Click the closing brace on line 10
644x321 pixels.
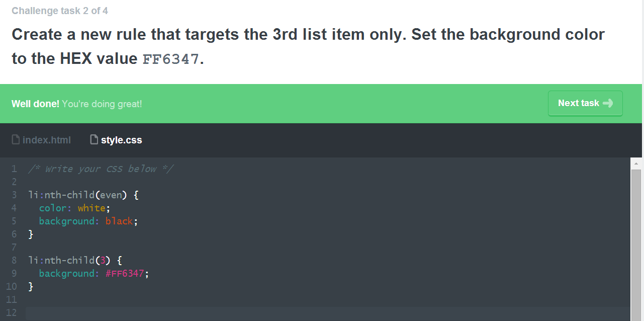point(31,286)
